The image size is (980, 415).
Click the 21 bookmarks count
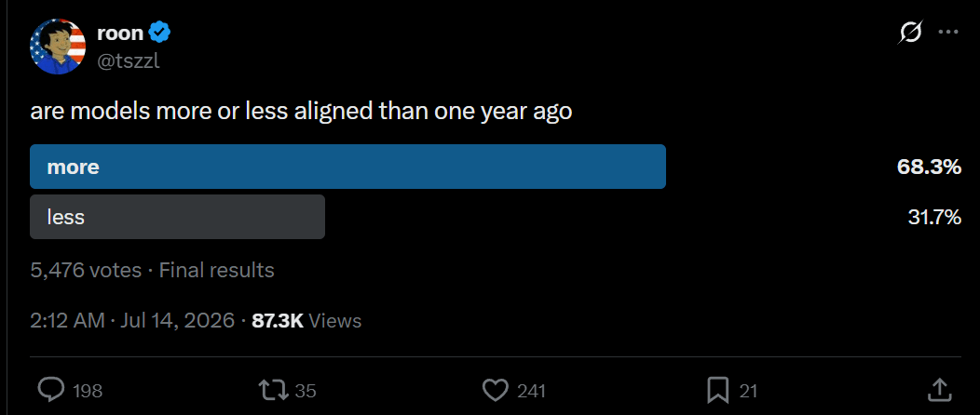click(748, 392)
